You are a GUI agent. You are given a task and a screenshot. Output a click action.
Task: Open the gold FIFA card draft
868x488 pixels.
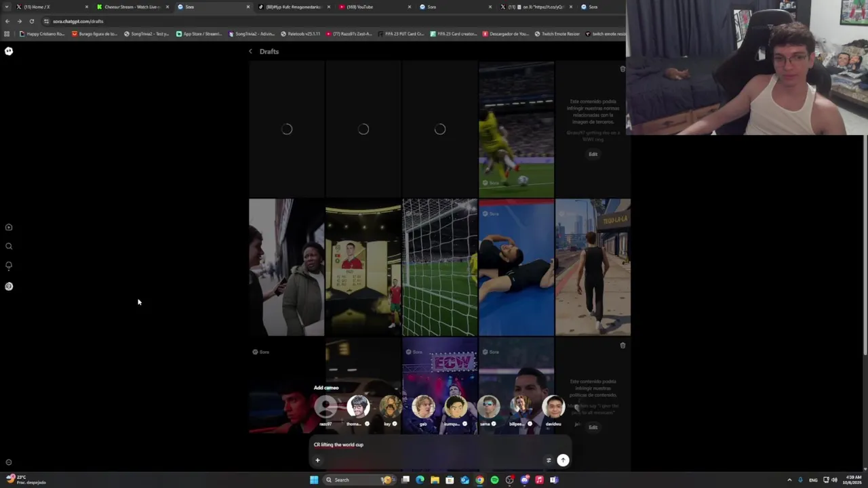point(363,267)
